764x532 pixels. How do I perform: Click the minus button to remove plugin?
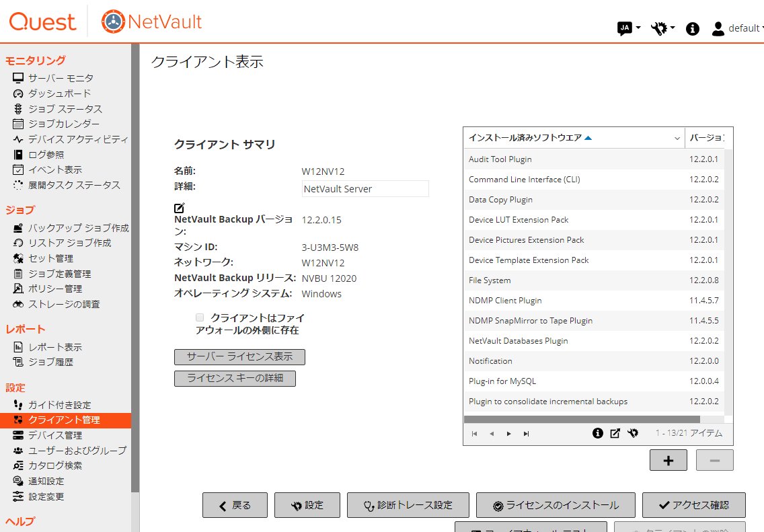[x=714, y=461]
